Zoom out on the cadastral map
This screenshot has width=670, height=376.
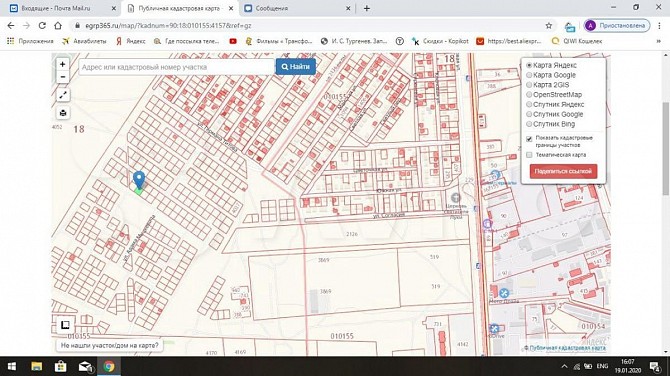62,77
